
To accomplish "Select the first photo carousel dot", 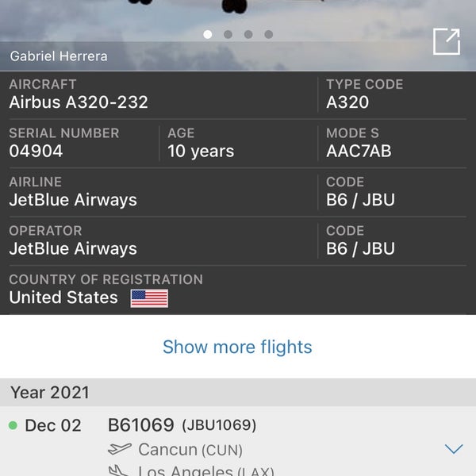I will coord(208,34).
